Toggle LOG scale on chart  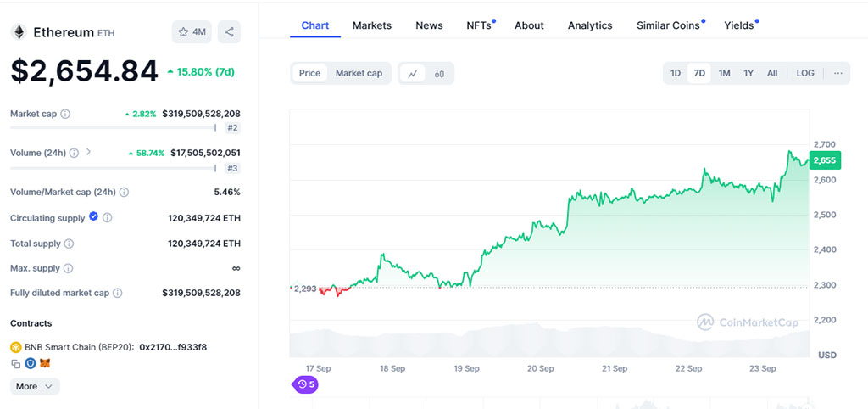tap(805, 73)
